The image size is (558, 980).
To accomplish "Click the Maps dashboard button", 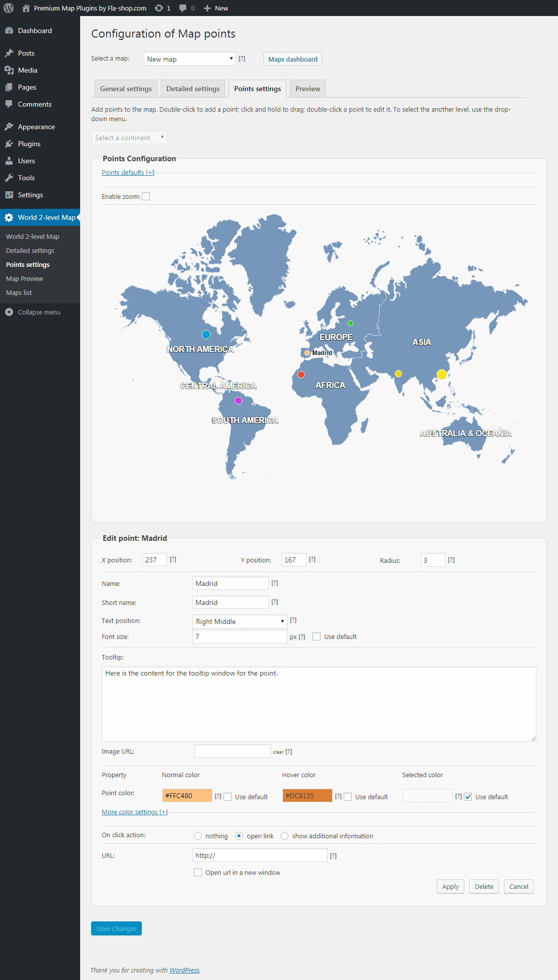I will pyautogui.click(x=293, y=59).
